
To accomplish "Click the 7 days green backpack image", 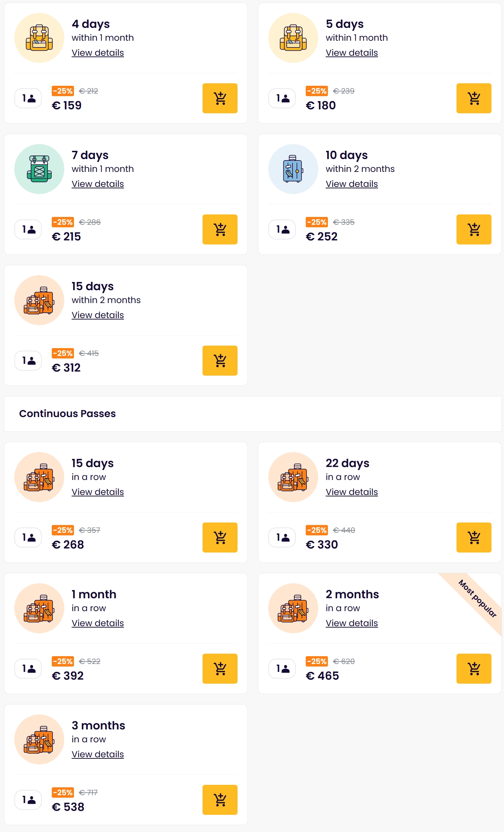I will 39,169.
